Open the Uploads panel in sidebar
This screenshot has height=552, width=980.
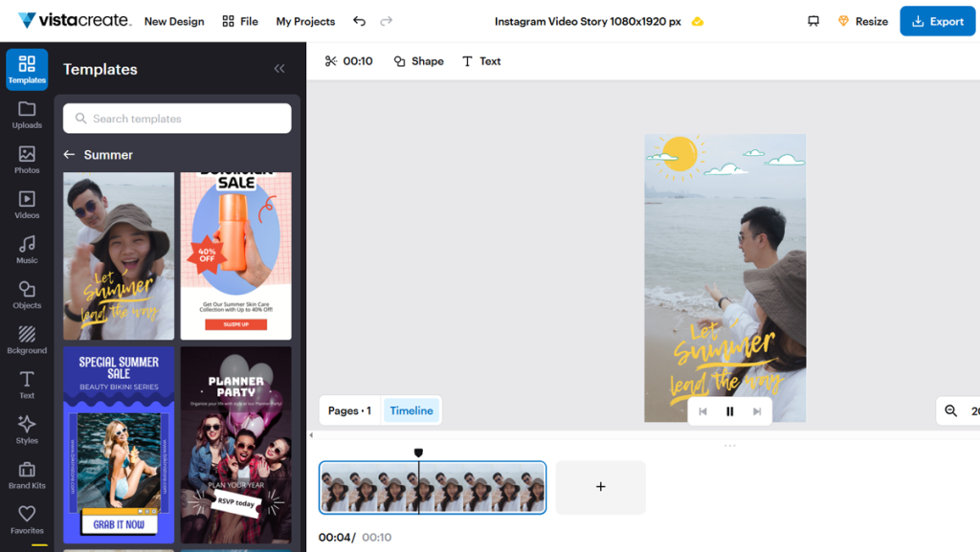(x=27, y=114)
